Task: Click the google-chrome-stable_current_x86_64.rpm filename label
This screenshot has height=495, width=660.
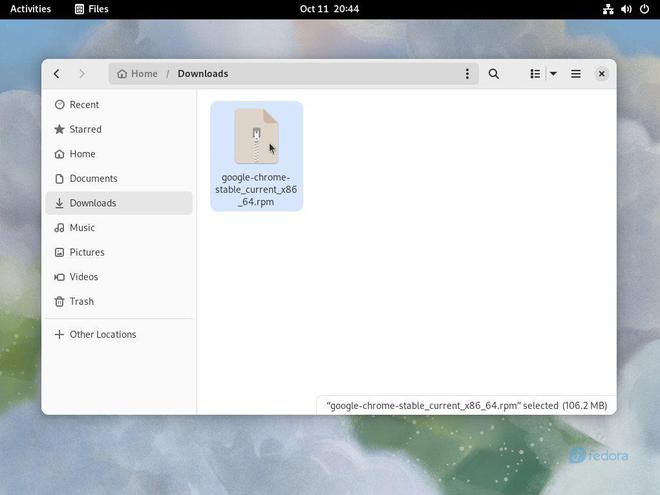Action: coord(256,189)
